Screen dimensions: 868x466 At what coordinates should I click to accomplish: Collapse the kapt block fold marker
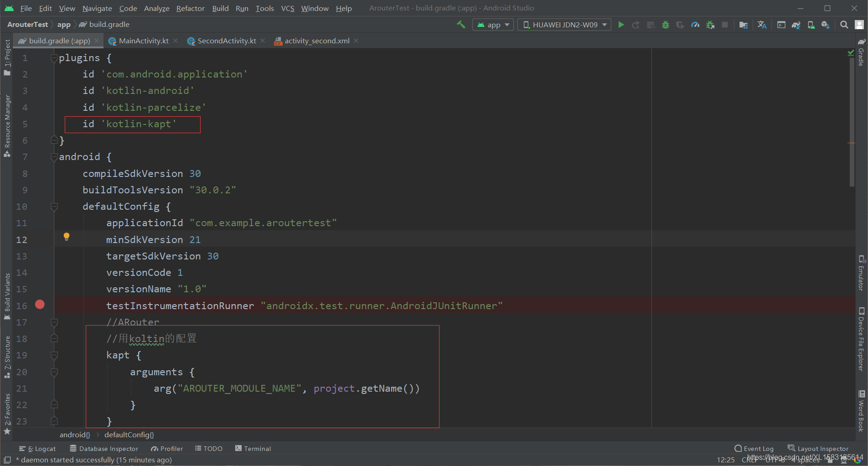54,355
